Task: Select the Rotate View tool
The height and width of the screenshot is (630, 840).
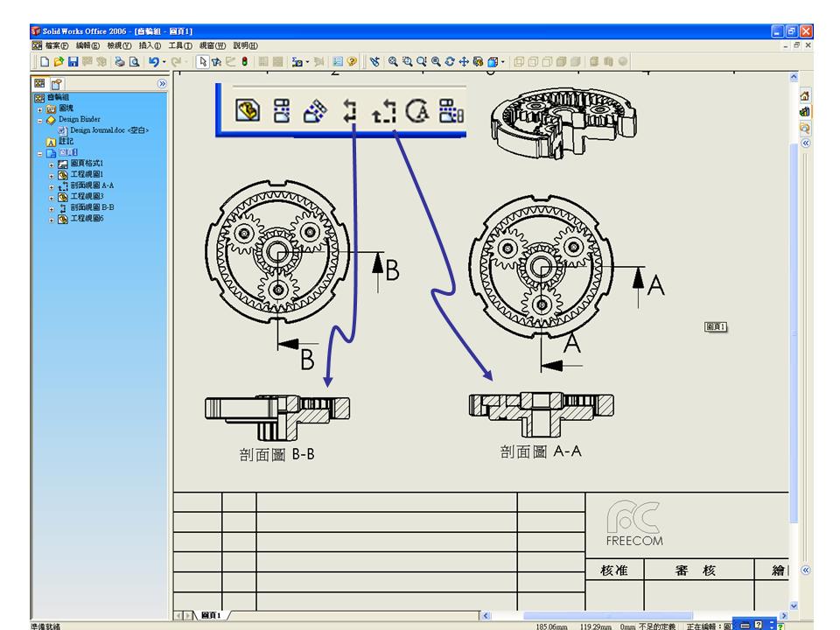Action: 450,61
